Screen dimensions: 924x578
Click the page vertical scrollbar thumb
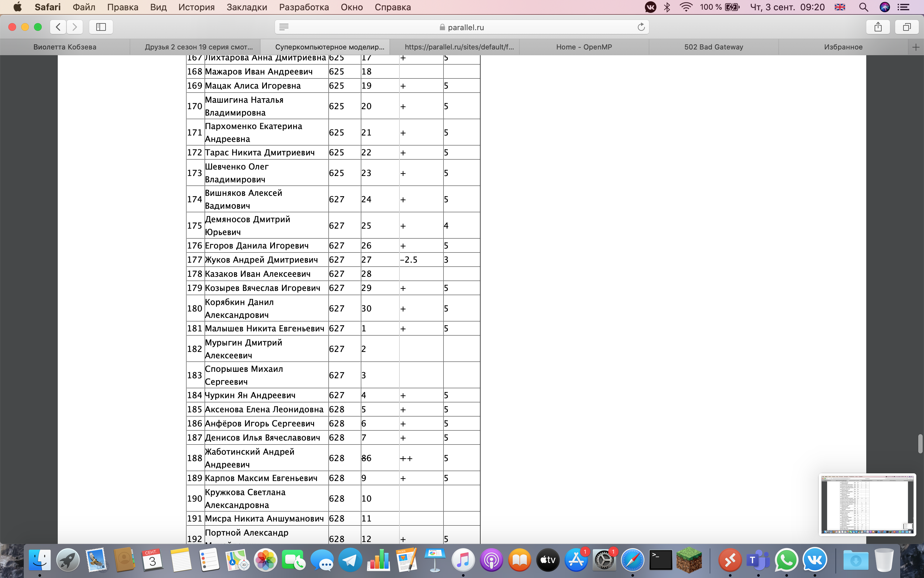pyautogui.click(x=920, y=443)
